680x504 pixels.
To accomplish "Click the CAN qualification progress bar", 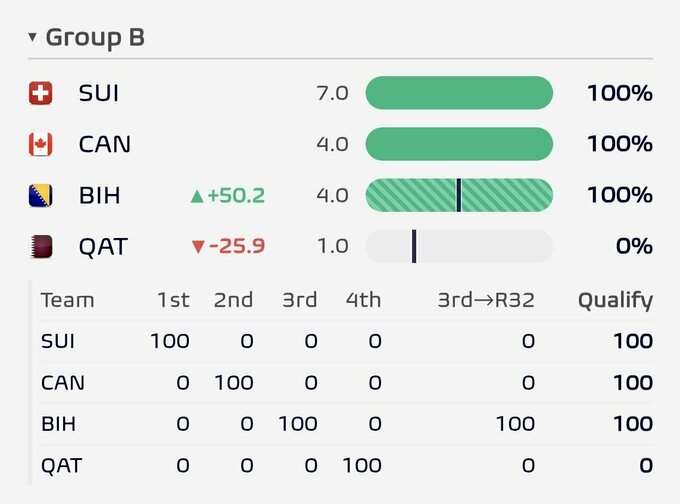I will click(459, 144).
